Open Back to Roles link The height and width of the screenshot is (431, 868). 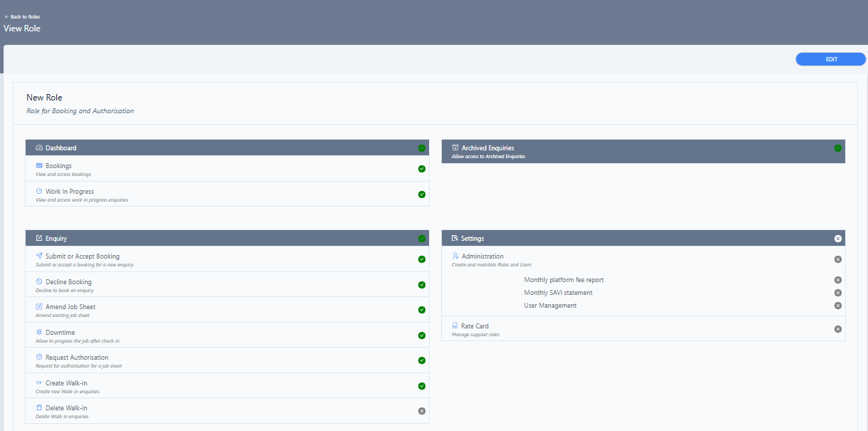point(22,16)
